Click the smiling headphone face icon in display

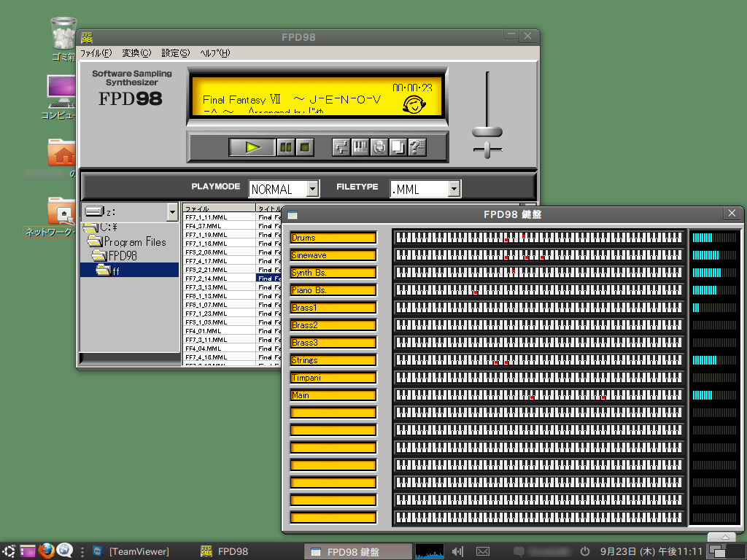pos(414,104)
